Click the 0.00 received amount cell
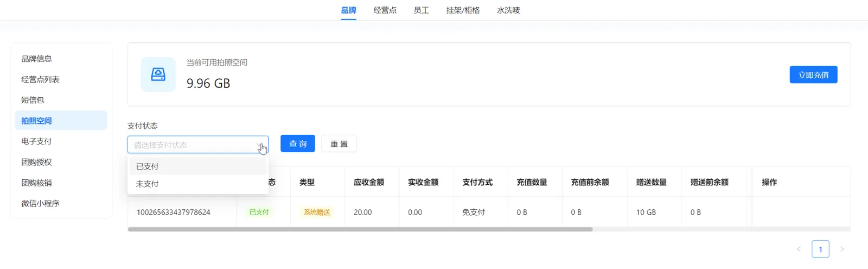Viewport: 868px width, 269px height. [415, 212]
